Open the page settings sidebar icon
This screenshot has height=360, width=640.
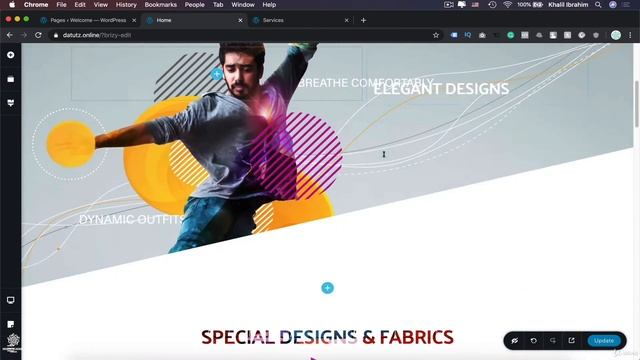click(x=11, y=324)
